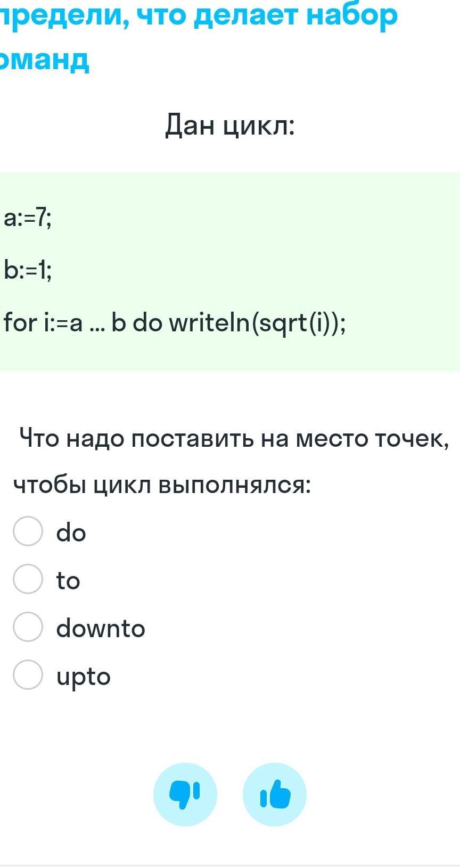Click the code line 'a:=7;'

click(x=28, y=218)
